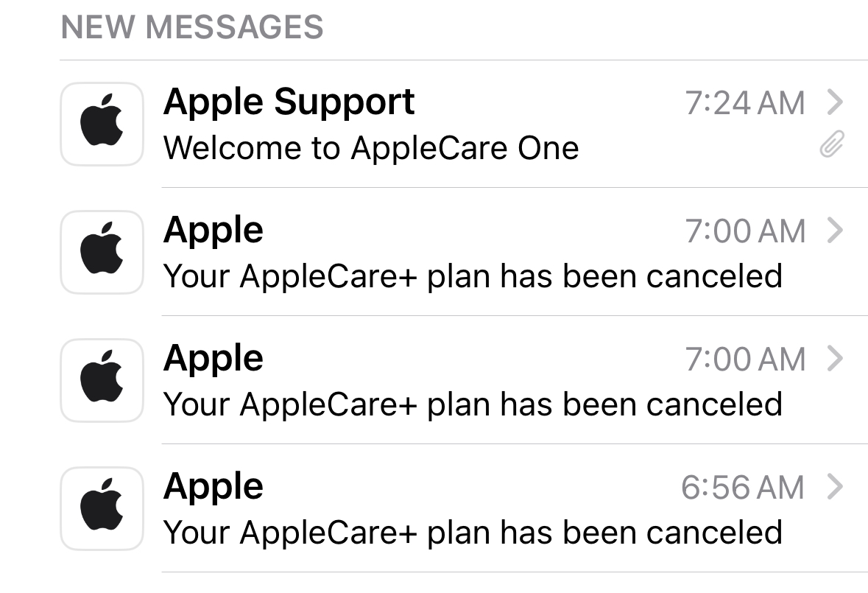Click the attachment paperclip icon

(x=832, y=146)
